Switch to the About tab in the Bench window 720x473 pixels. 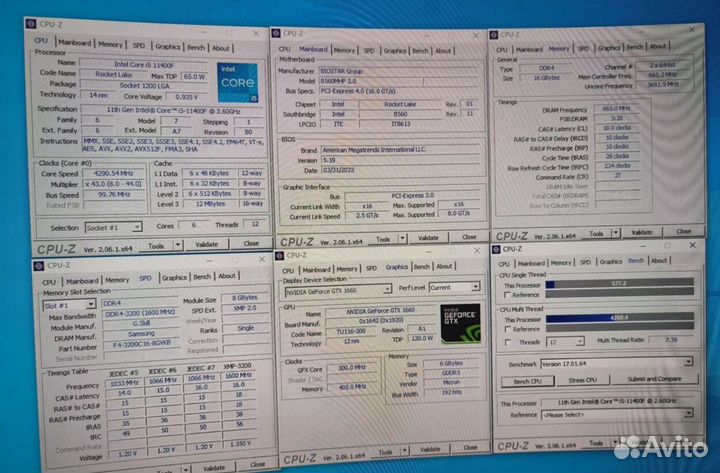coord(658,261)
